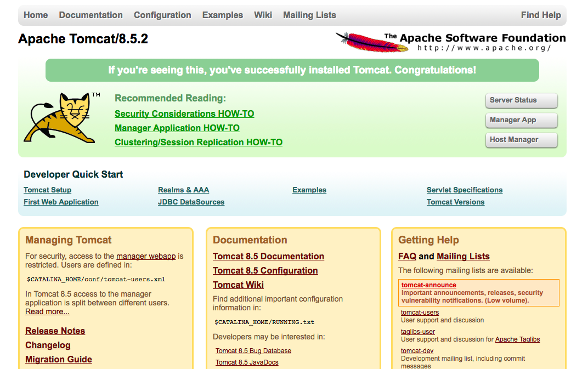The width and height of the screenshot is (588, 369).
Task: Click the $CATALINA_HOME/conf/tomcat-users.xml path text
Action: coord(96,280)
